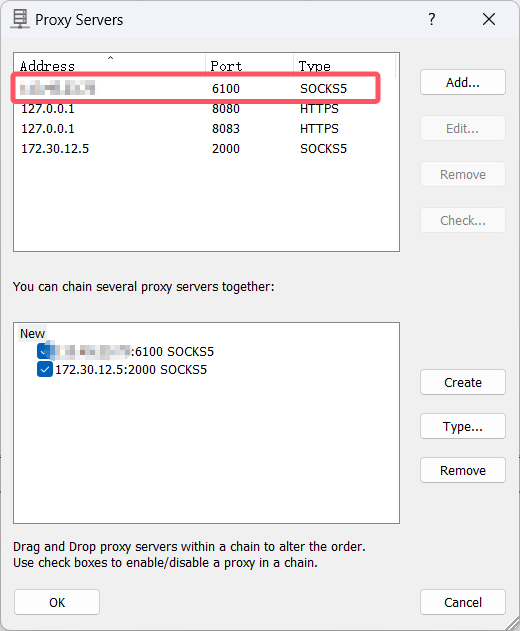The width and height of the screenshot is (520, 631).
Task: Click the Create chain button
Action: [x=462, y=382]
